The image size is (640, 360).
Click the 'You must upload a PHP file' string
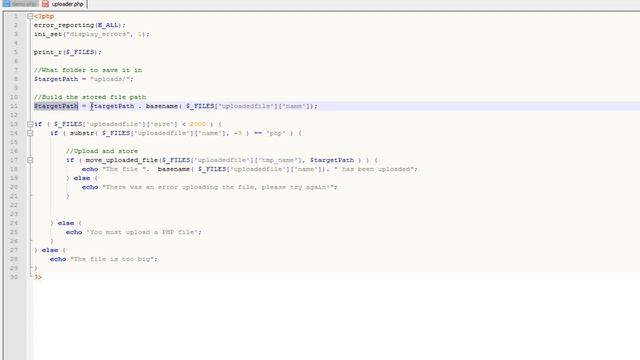[x=142, y=232]
